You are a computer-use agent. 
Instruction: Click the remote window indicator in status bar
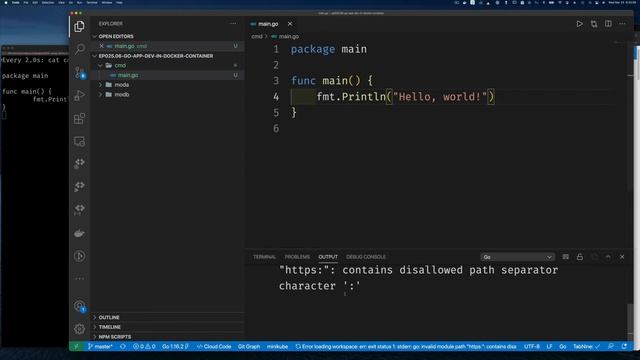pos(76,347)
